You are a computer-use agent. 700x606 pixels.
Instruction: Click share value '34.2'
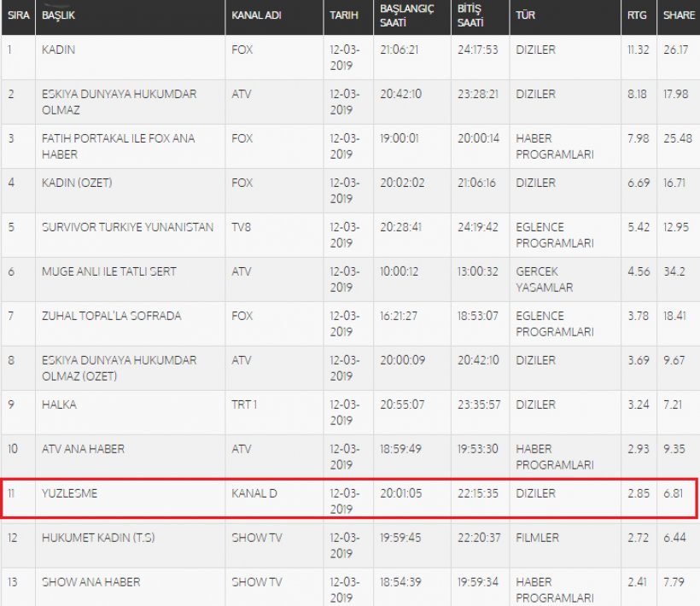click(x=674, y=271)
